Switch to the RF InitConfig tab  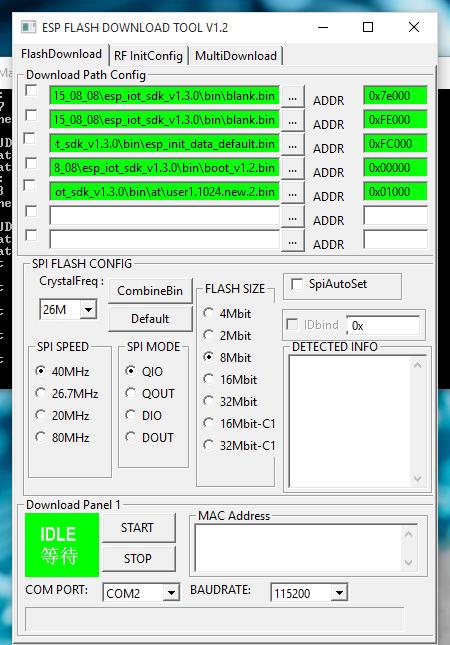tap(148, 56)
